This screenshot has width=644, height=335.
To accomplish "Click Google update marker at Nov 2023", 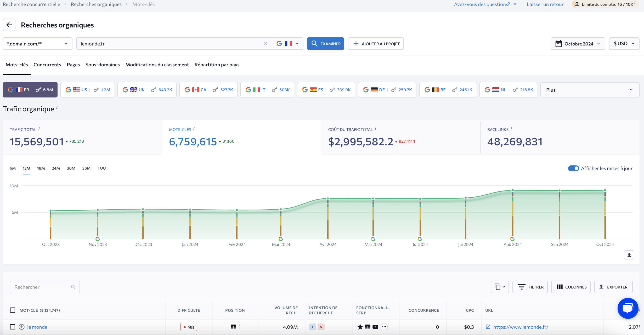I will (98, 239).
